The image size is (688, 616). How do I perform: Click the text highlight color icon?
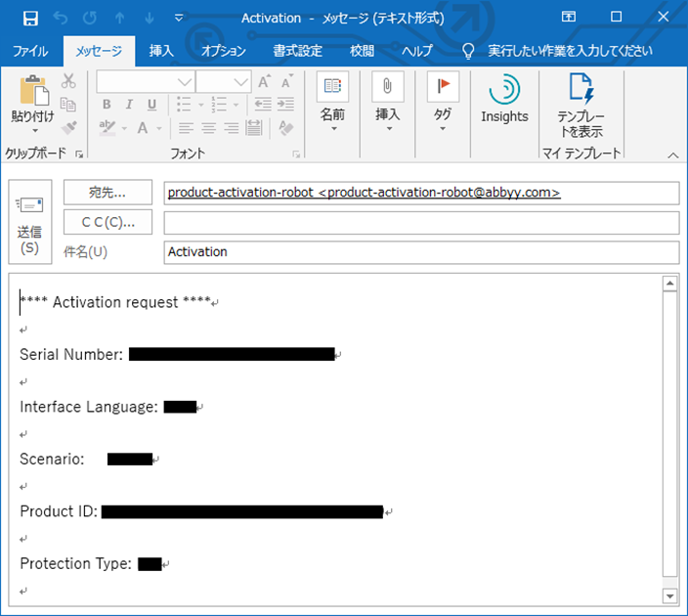tap(107, 128)
